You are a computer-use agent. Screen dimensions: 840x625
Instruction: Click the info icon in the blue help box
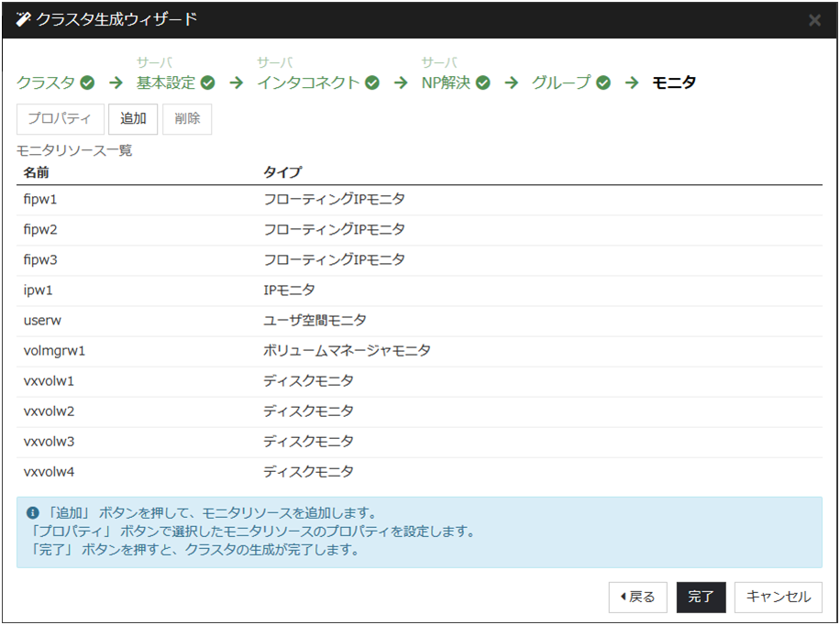[33, 513]
